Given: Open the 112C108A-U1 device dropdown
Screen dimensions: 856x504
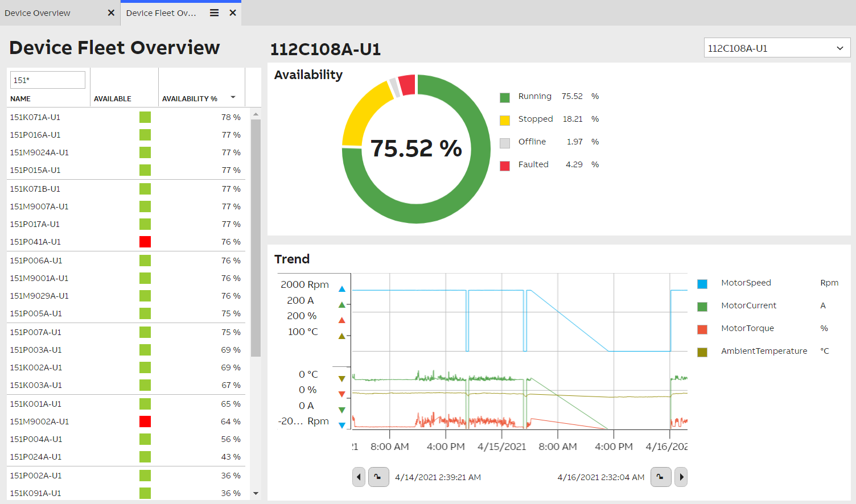Looking at the screenshot, I should 777,48.
